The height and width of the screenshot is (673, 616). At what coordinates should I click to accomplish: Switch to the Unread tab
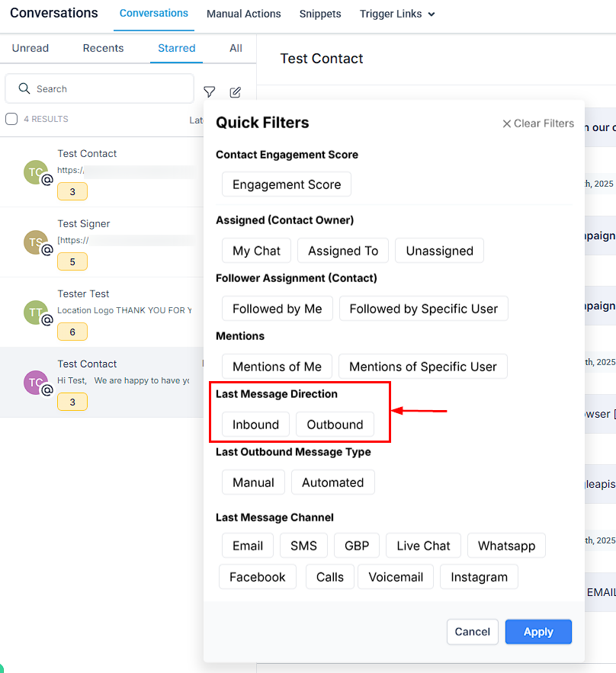[30, 48]
